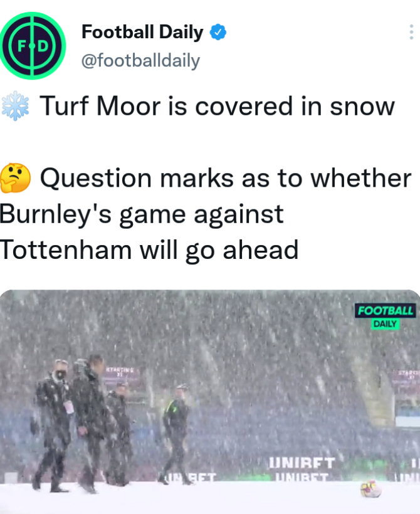Click the "Burnley's game against" text line
Image resolution: width=420 pixels, height=514 pixels.
point(142,214)
